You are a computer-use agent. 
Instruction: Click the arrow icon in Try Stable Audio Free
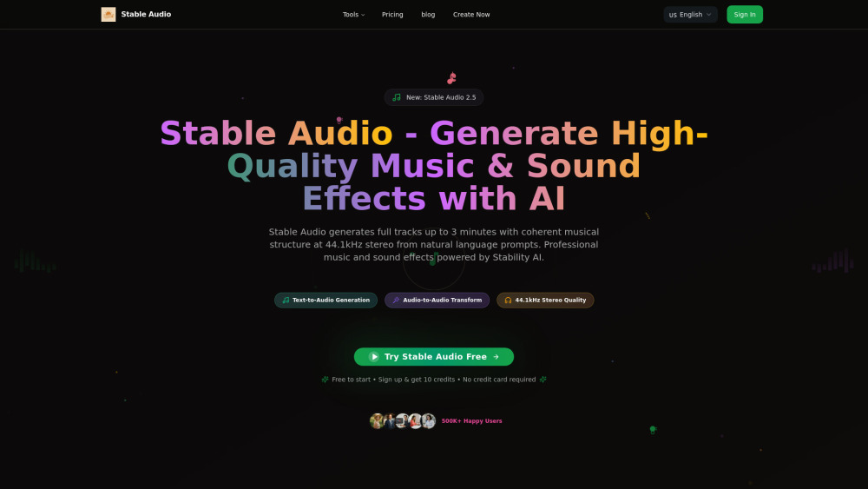496,357
